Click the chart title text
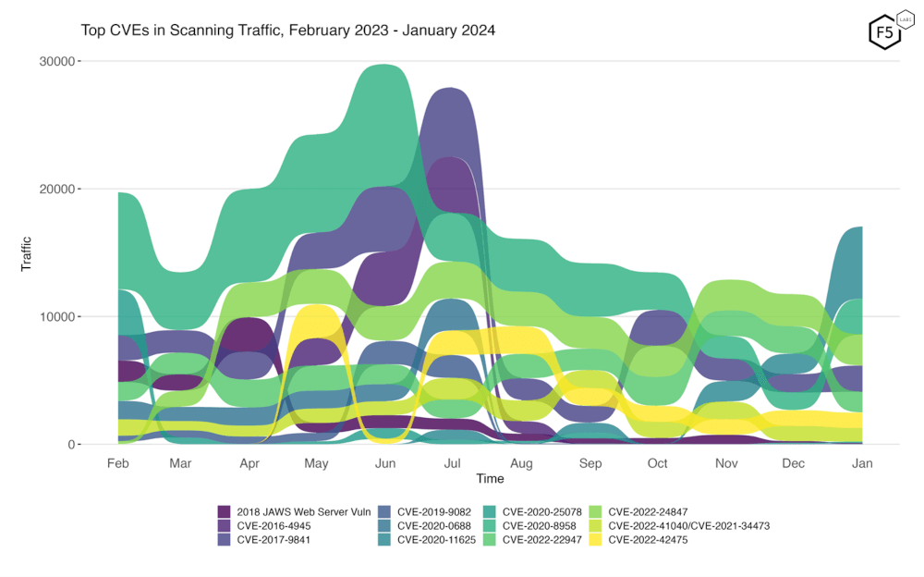The width and height of the screenshot is (924, 577). [x=288, y=31]
